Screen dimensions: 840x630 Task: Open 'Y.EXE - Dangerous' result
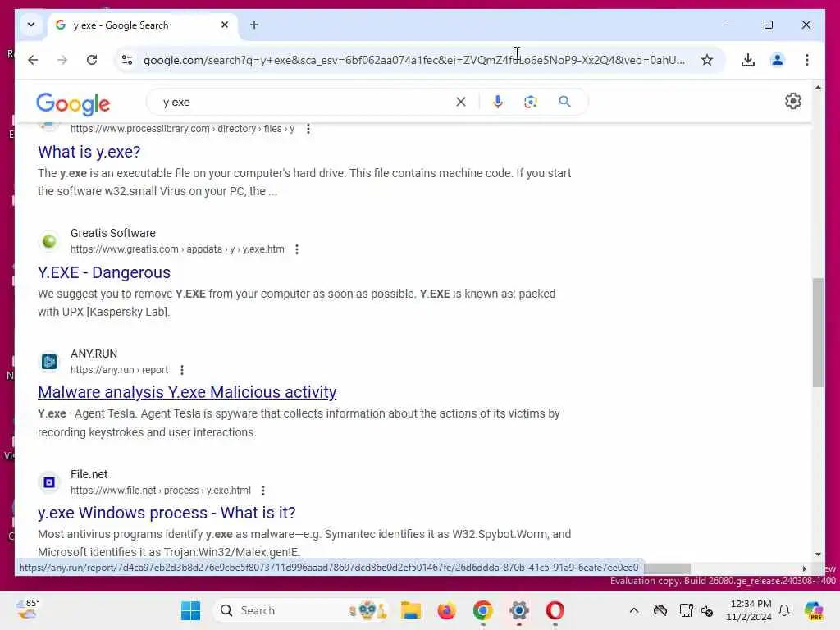pos(104,272)
